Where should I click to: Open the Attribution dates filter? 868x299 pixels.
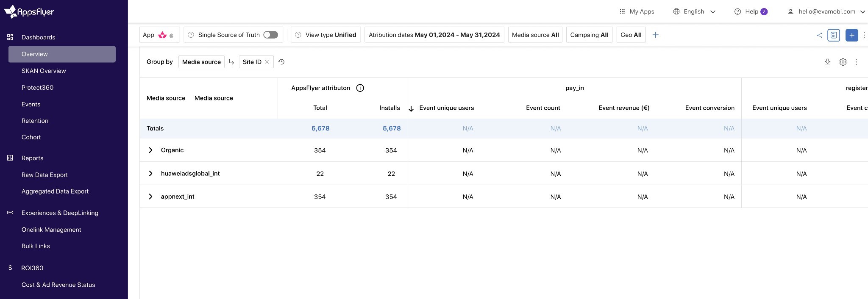434,35
